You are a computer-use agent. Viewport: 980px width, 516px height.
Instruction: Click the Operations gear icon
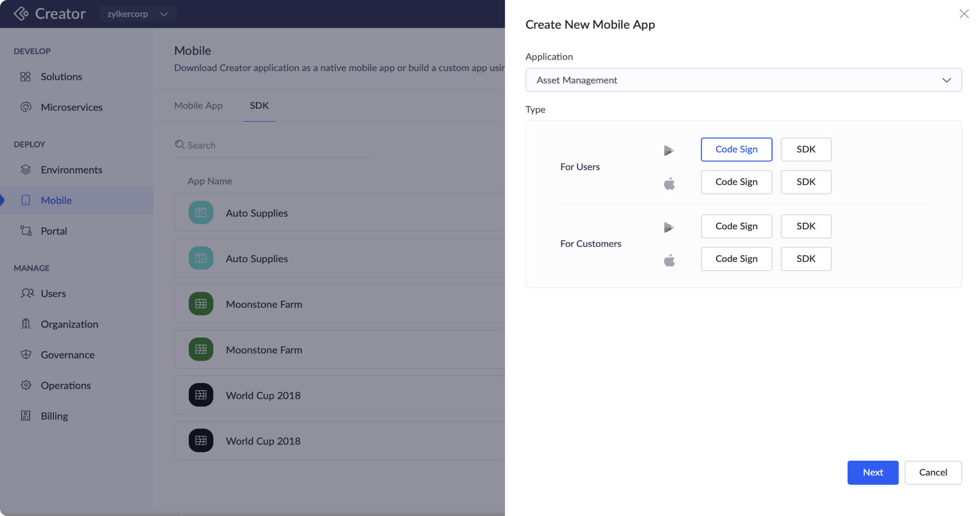tap(26, 385)
